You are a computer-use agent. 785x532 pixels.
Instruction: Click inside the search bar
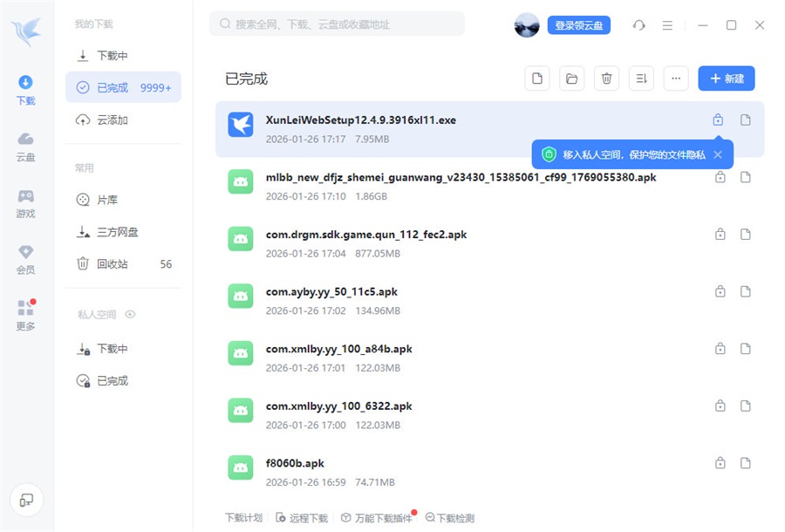[x=336, y=24]
